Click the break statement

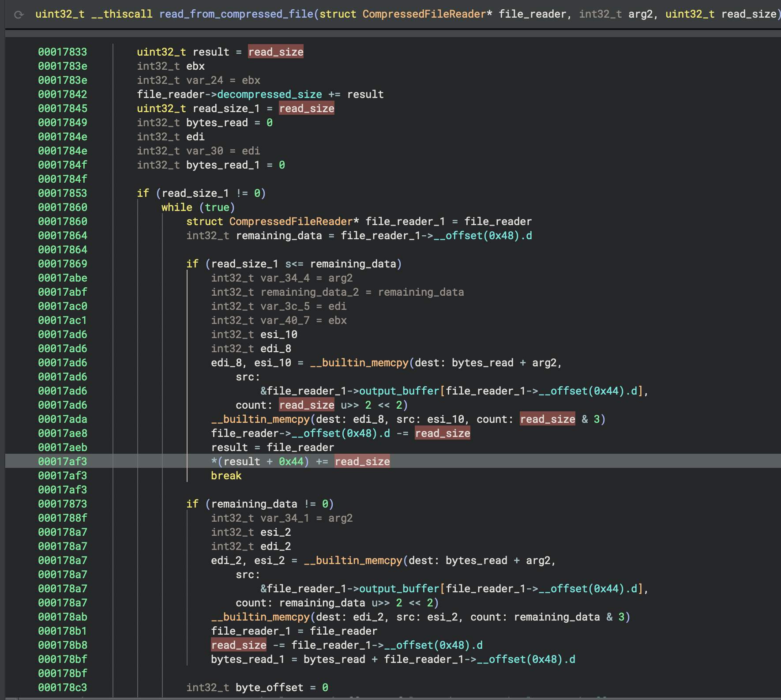pyautogui.click(x=226, y=475)
